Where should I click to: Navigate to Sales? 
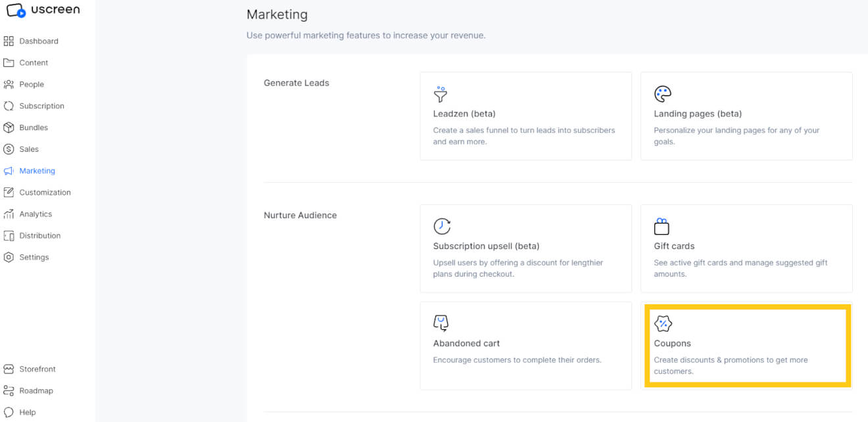pyautogui.click(x=29, y=149)
